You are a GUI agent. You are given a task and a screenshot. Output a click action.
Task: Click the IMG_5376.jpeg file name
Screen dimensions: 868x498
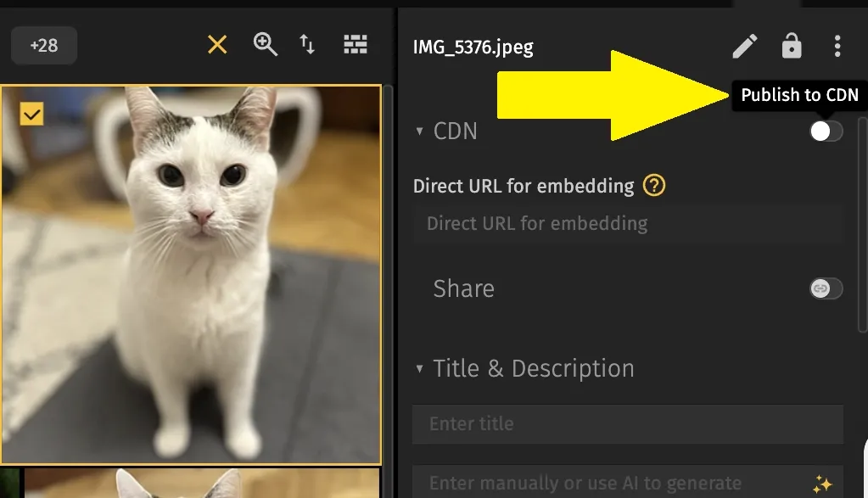473,47
